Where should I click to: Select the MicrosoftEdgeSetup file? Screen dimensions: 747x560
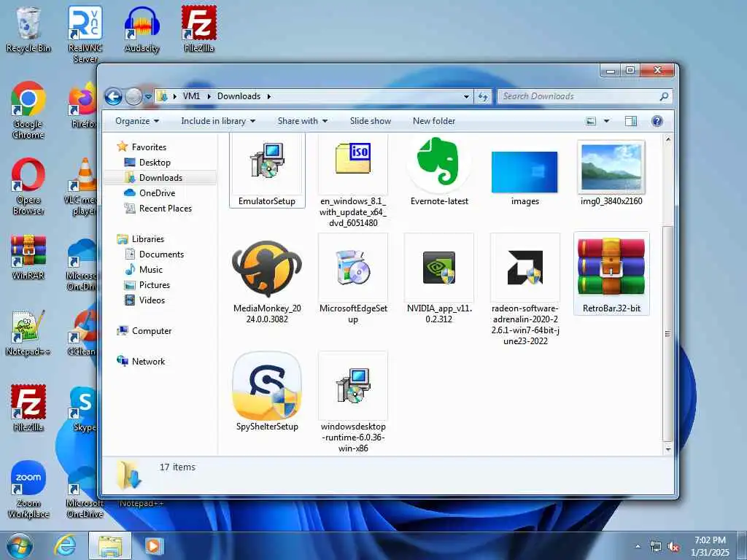coord(352,280)
